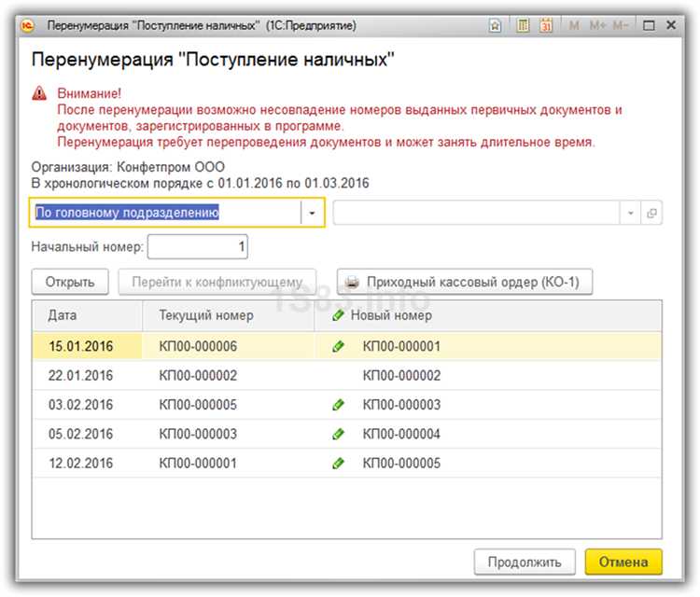The height and width of the screenshot is (597, 700).
Task: Click the open-item button beside empty field
Action: (651, 213)
